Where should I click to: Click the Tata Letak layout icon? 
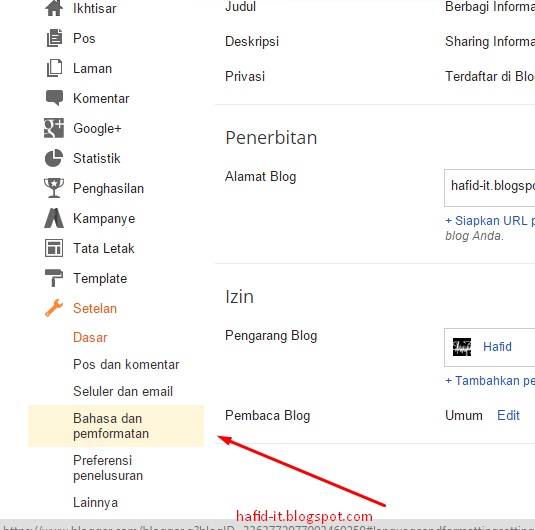tap(54, 248)
